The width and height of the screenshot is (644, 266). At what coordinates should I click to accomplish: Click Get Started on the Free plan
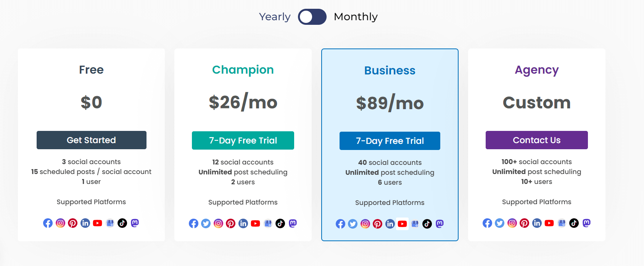coord(91,140)
